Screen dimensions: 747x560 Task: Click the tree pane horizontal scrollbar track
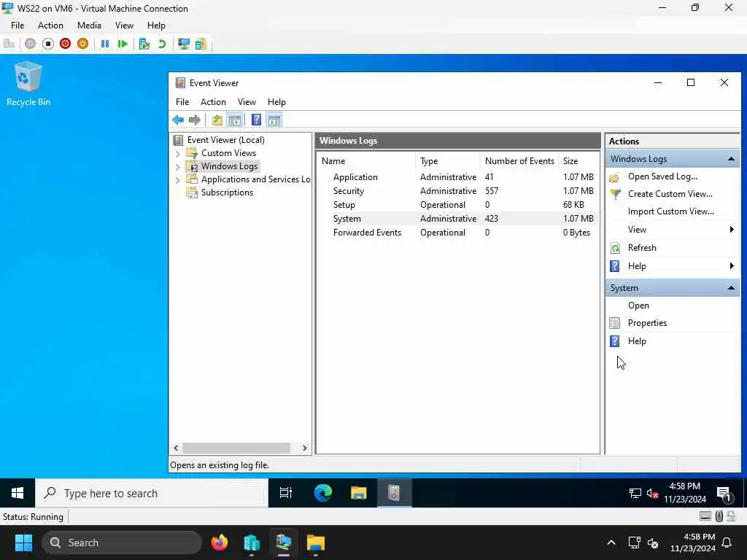239,448
